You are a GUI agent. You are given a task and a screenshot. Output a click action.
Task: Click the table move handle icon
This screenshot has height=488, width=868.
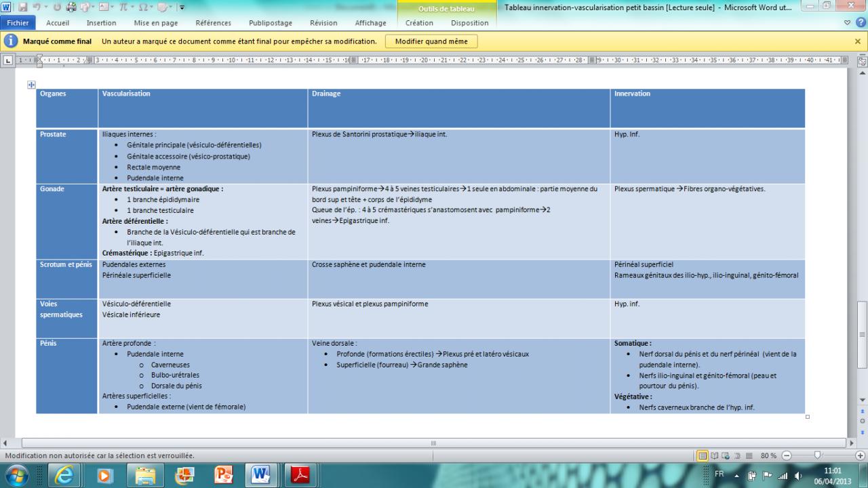click(31, 85)
